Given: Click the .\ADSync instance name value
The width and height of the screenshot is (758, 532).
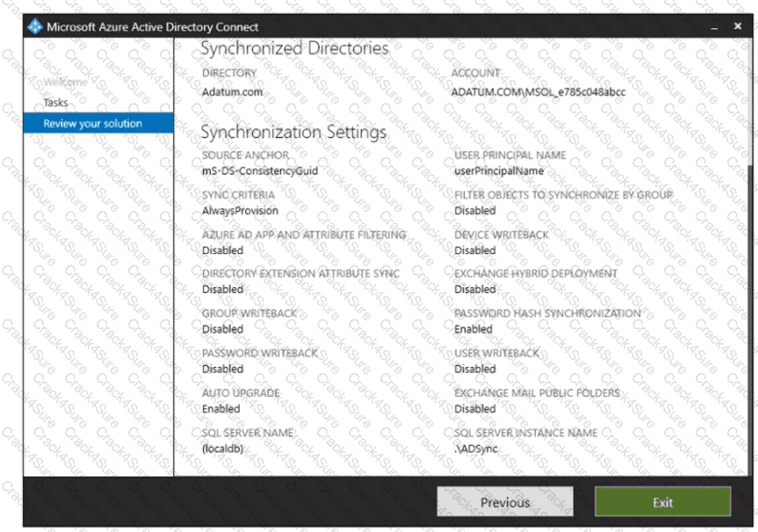Looking at the screenshot, I should tap(476, 449).
